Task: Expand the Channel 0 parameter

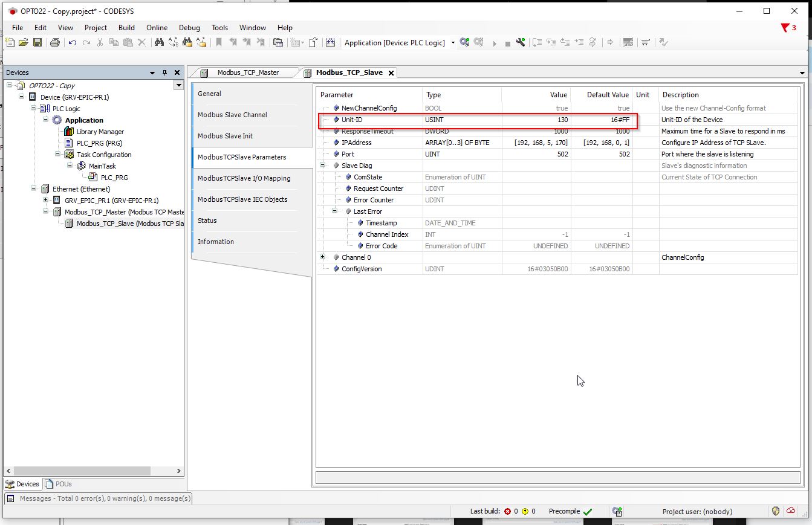Action: [x=323, y=257]
